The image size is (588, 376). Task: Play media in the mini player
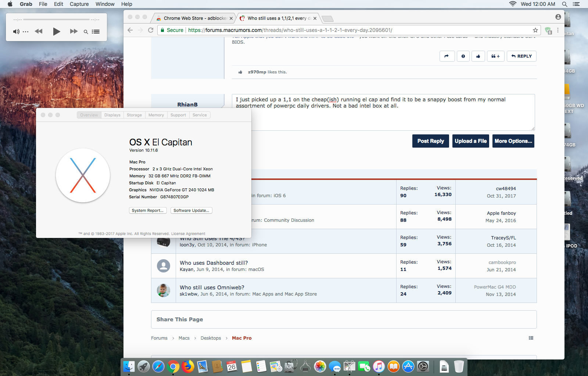[x=56, y=32]
